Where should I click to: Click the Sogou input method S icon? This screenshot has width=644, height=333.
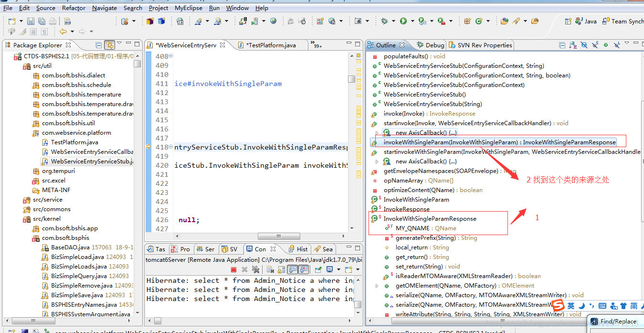pyautogui.click(x=558, y=305)
